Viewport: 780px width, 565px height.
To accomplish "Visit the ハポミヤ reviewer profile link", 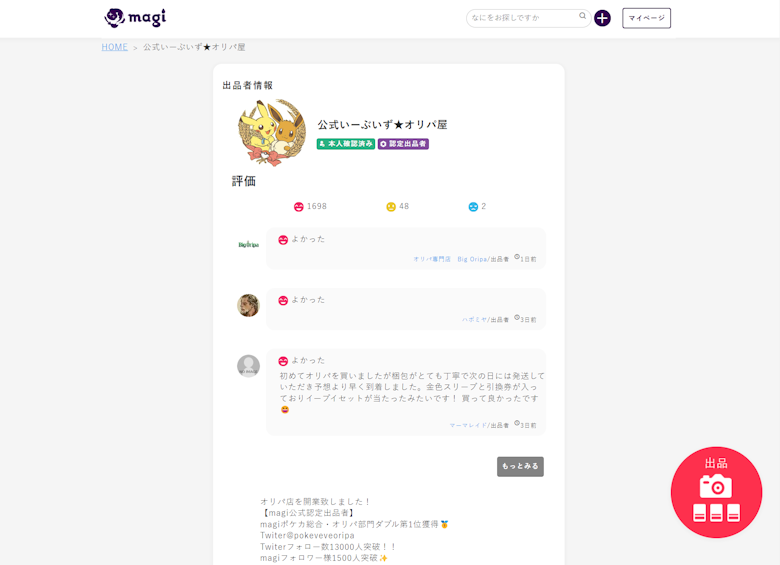I will coord(474,320).
